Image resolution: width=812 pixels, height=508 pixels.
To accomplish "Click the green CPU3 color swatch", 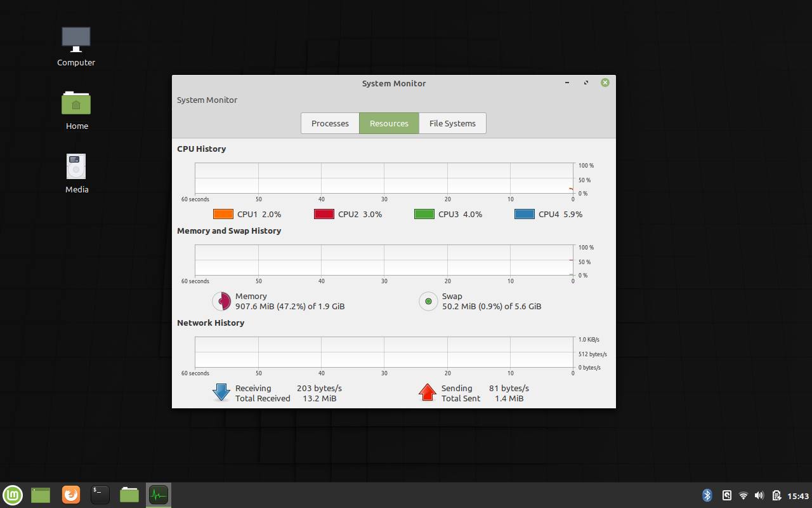I will (x=424, y=214).
